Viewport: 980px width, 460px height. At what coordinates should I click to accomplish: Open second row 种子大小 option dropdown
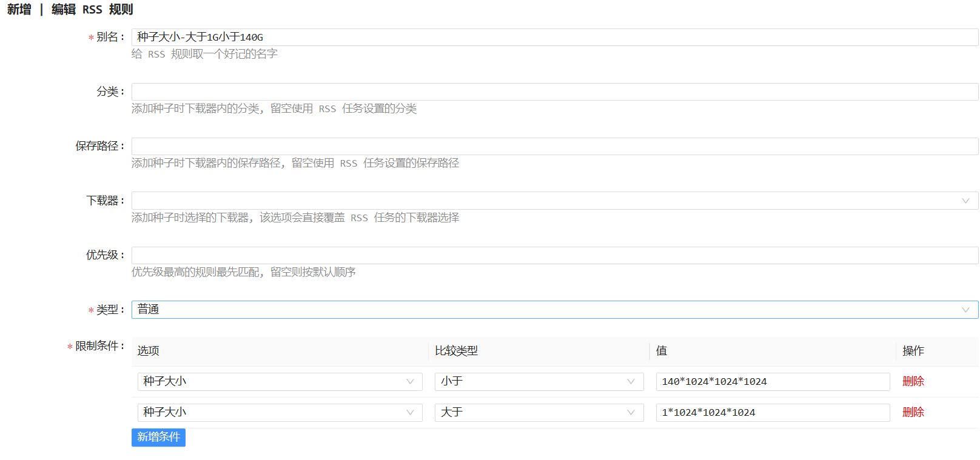click(273, 412)
